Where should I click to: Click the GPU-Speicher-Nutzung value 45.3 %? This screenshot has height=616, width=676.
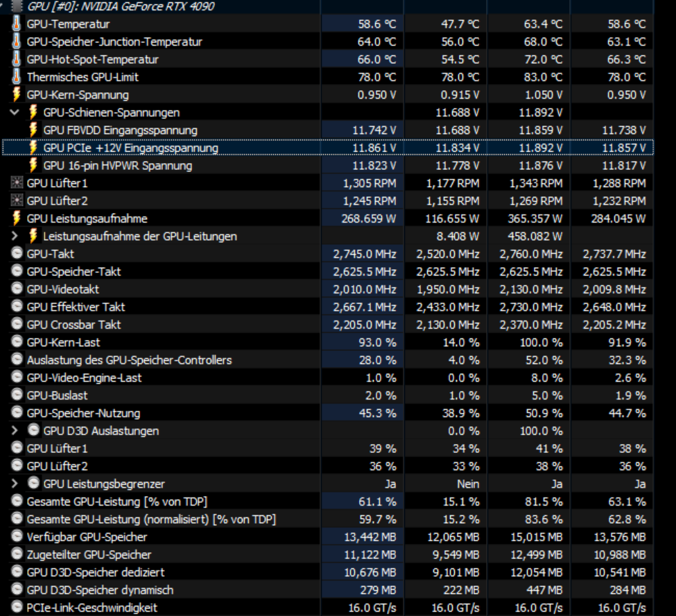coord(377,413)
